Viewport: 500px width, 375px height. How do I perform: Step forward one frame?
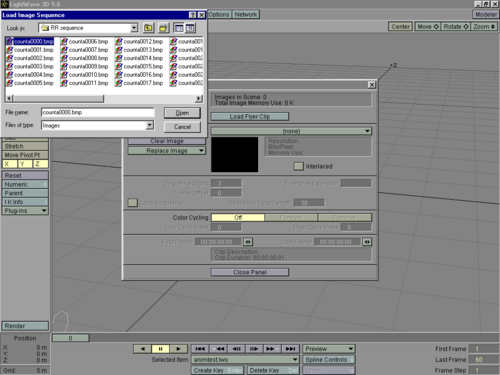click(254, 349)
